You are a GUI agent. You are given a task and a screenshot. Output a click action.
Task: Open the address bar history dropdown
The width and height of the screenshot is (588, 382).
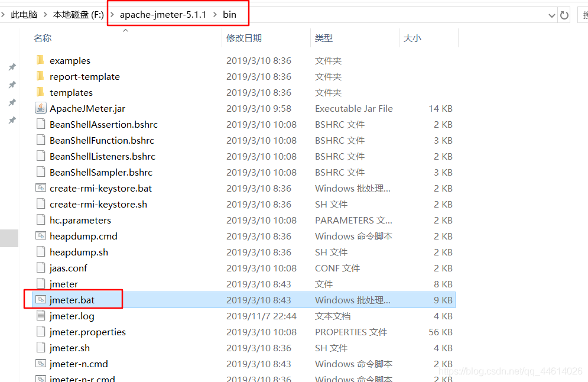coord(551,15)
